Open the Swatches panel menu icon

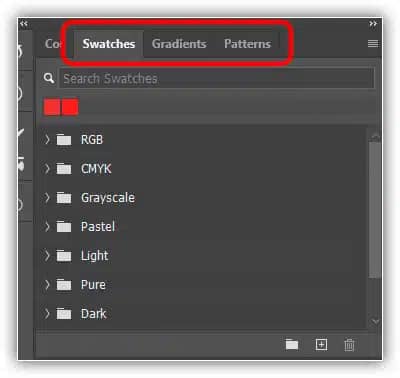[x=373, y=44]
